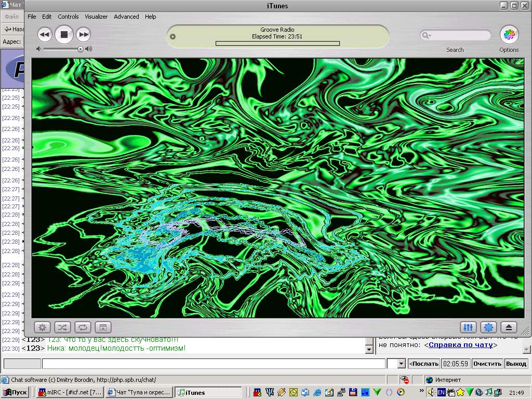Open the Файл menu in the browser window
This screenshot has width=532, height=399.
[x=12, y=17]
